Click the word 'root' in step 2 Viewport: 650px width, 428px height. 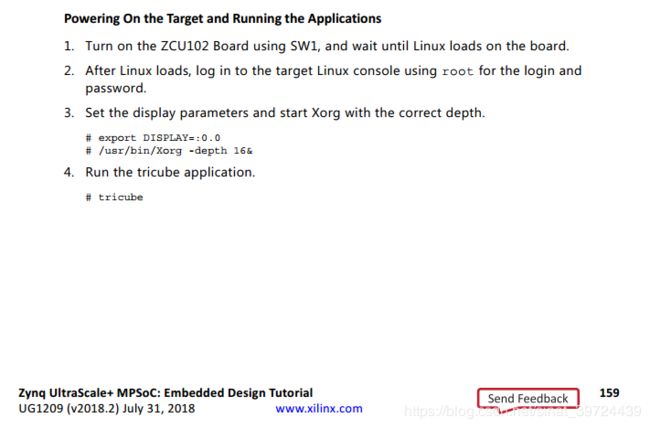click(x=458, y=71)
